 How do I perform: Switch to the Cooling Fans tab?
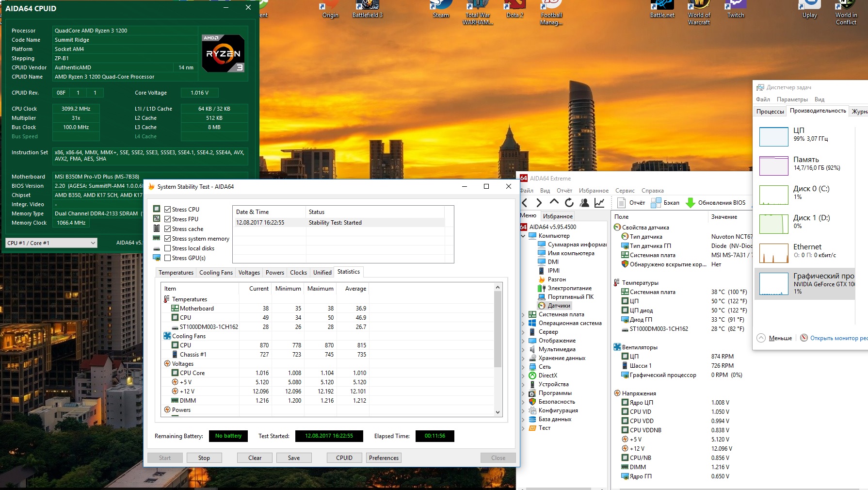[216, 273]
